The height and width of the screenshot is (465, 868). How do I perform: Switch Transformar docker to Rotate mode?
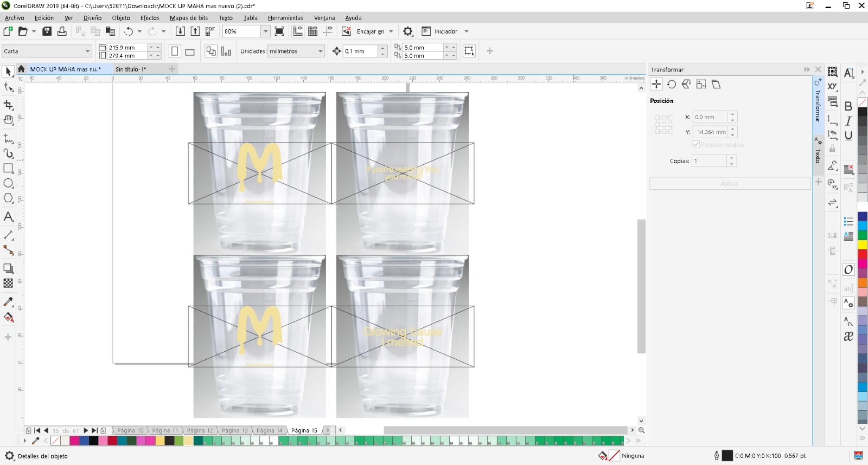[672, 84]
